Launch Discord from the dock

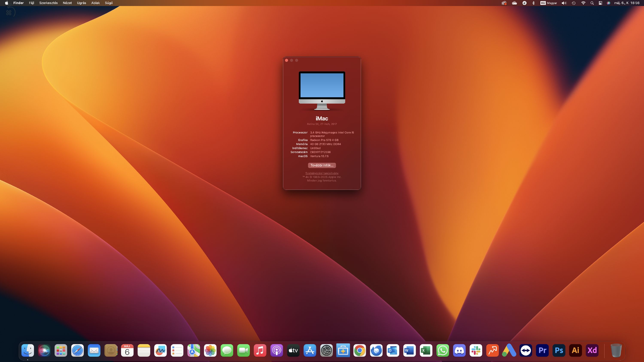(459, 350)
